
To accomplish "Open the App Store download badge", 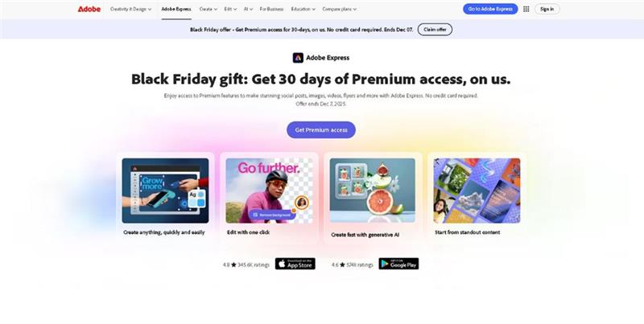I will pos(295,264).
